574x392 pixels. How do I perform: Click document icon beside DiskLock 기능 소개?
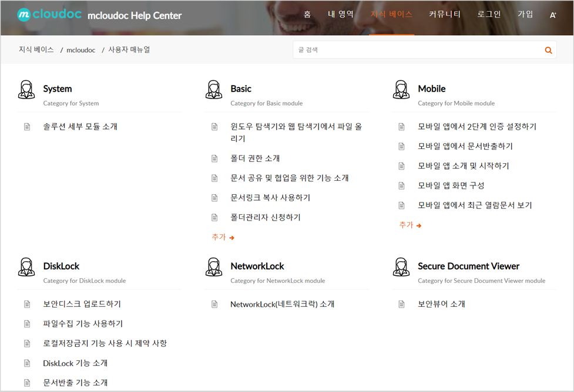(x=27, y=363)
